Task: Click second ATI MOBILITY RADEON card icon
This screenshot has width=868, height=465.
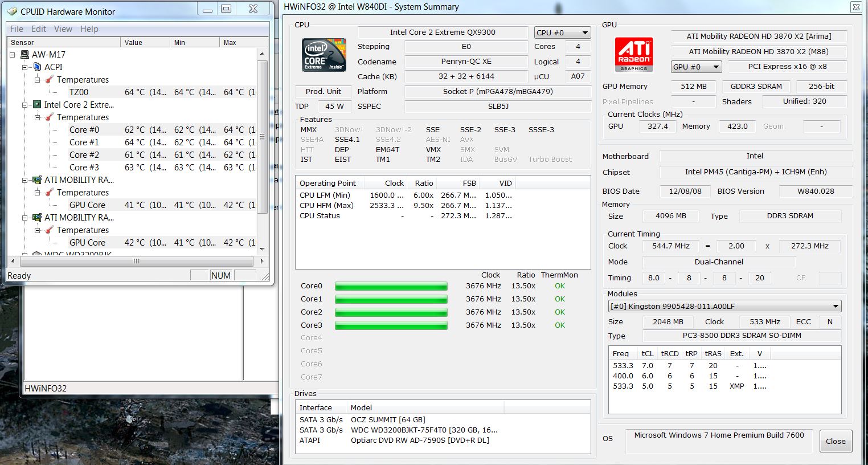Action: (38, 218)
